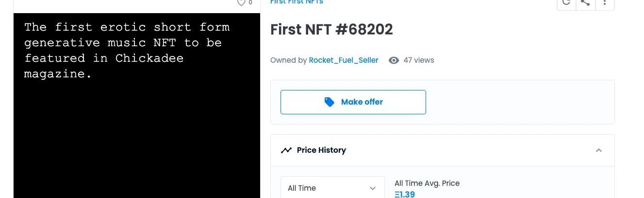The image size is (644, 198).
Task: Click the eye views icon
Action: (394, 60)
